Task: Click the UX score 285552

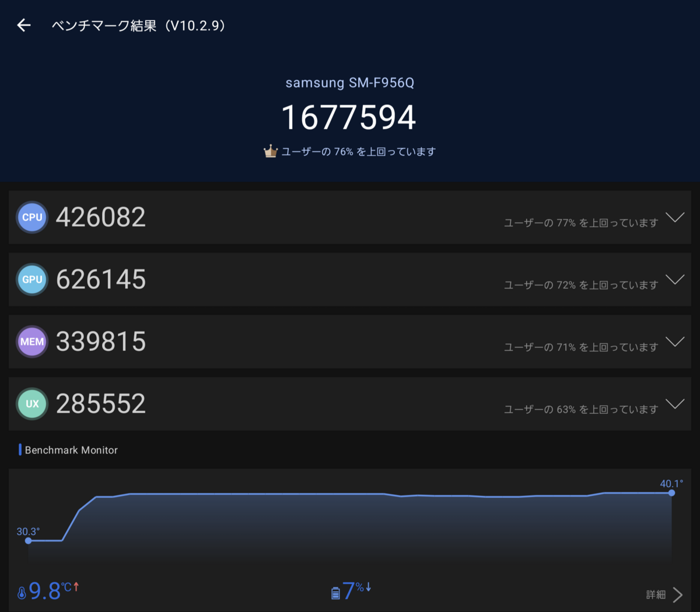Action: coord(101,404)
